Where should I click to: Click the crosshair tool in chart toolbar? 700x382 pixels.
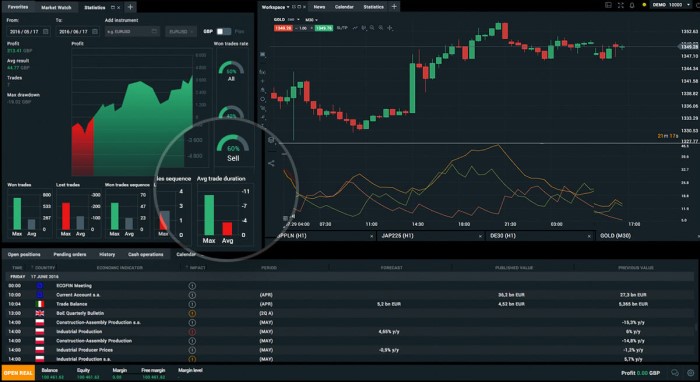390,28
